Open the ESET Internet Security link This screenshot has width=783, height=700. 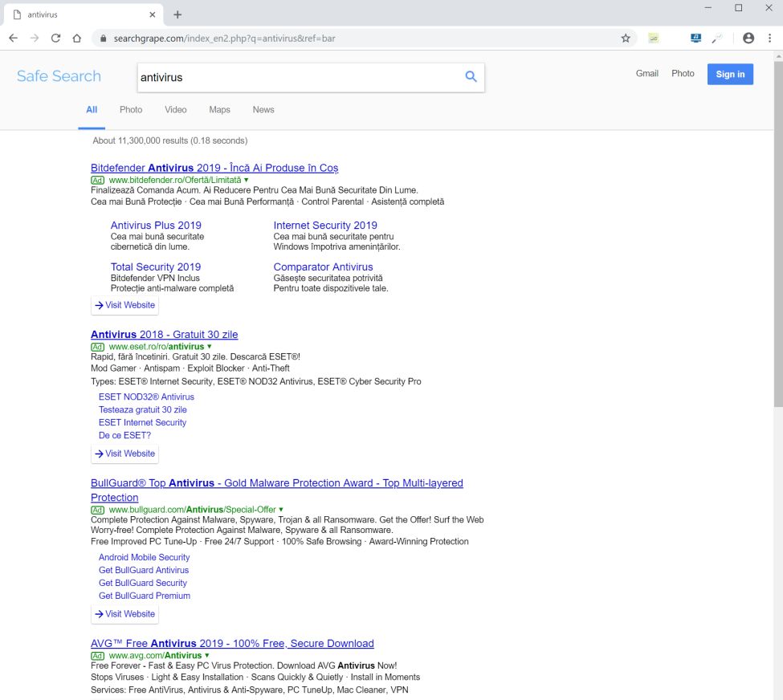coord(142,422)
